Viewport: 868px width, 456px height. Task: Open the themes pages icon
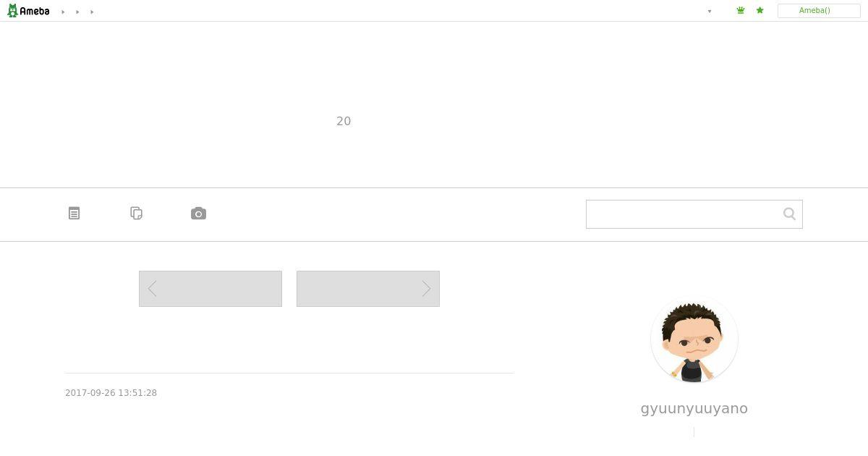pyautogui.click(x=136, y=214)
